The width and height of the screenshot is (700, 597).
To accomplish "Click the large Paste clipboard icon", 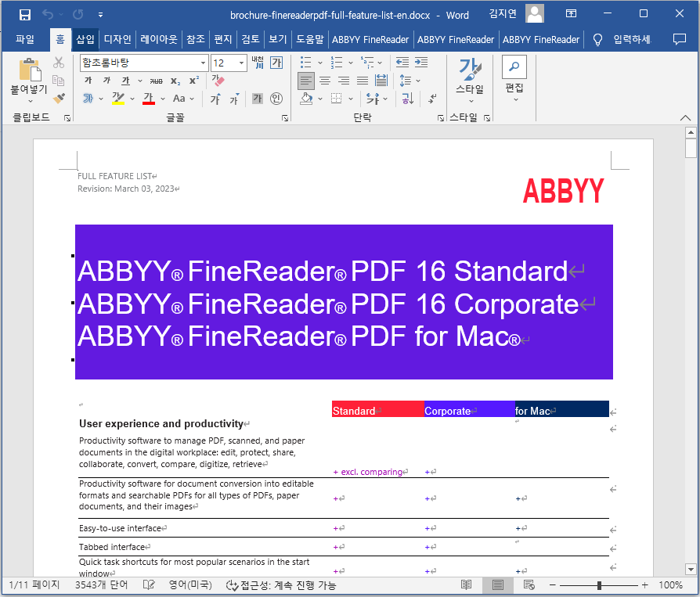I will [x=30, y=70].
